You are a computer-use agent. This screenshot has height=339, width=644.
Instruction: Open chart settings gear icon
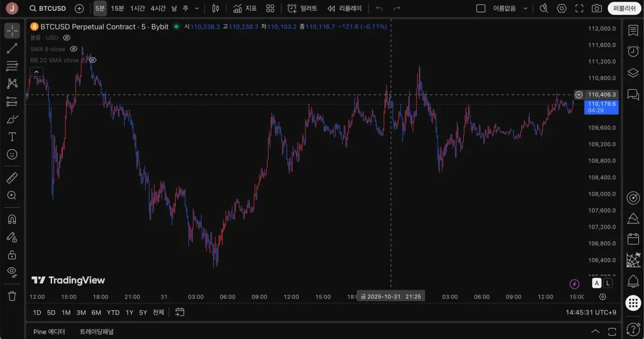coord(561,8)
